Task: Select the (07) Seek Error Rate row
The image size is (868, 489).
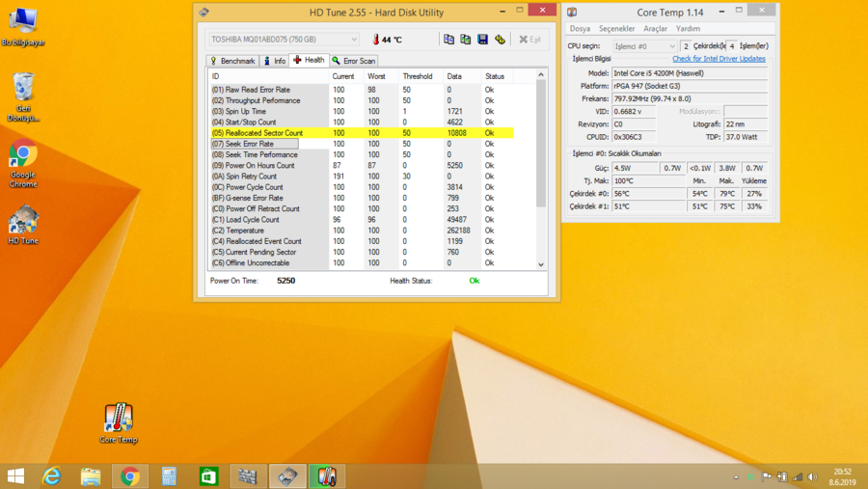Action: pos(362,144)
